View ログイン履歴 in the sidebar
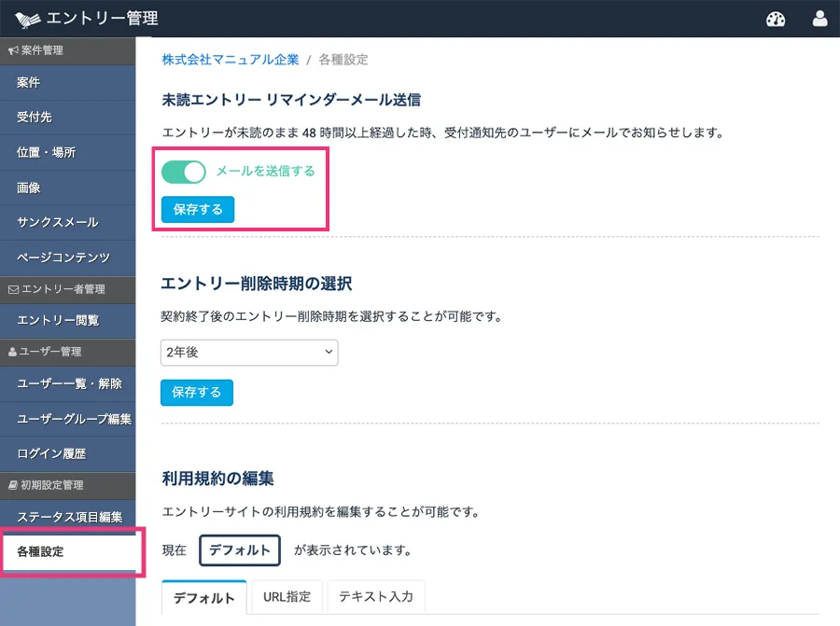The height and width of the screenshot is (626, 840). 51,453
